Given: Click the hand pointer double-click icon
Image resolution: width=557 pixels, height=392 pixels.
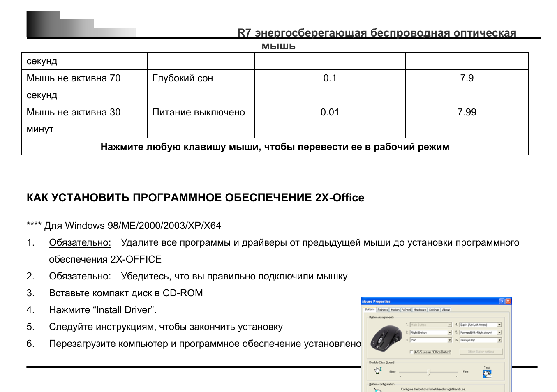Looking at the screenshot, I should click(x=378, y=370).
